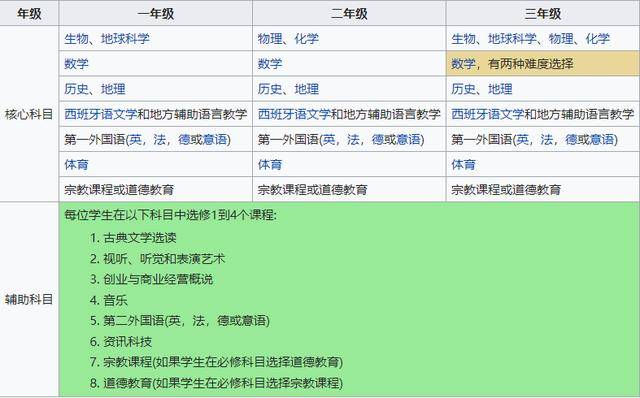Follow 地理 link in 三年级 column

coord(500,89)
